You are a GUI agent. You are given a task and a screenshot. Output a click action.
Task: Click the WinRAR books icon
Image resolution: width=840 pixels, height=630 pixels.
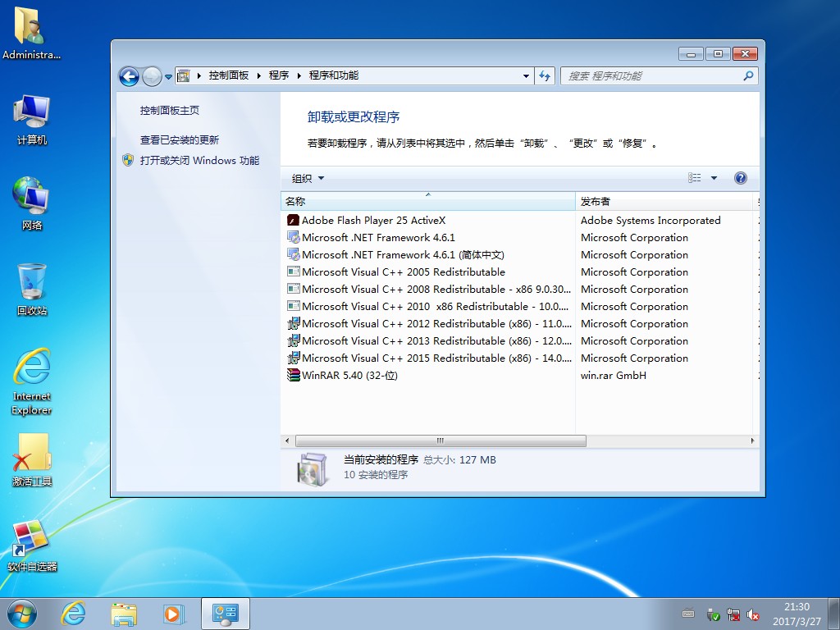pos(293,375)
